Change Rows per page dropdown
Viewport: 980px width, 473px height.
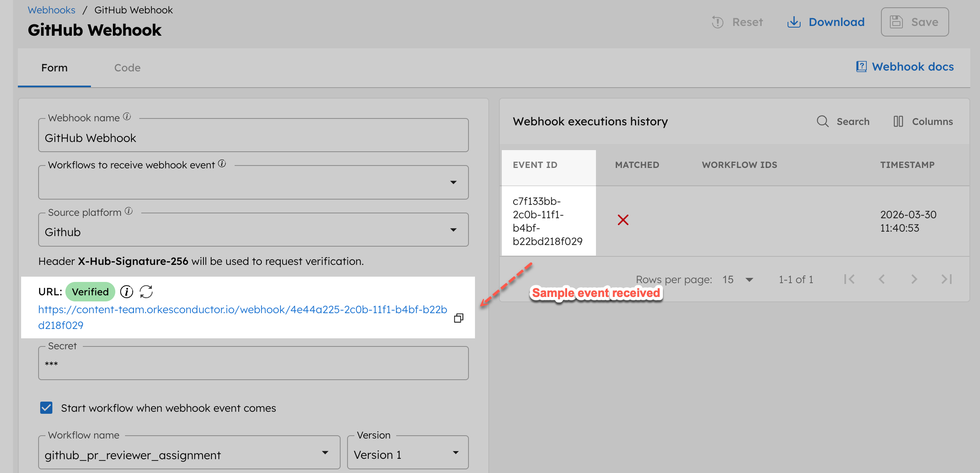pyautogui.click(x=738, y=279)
